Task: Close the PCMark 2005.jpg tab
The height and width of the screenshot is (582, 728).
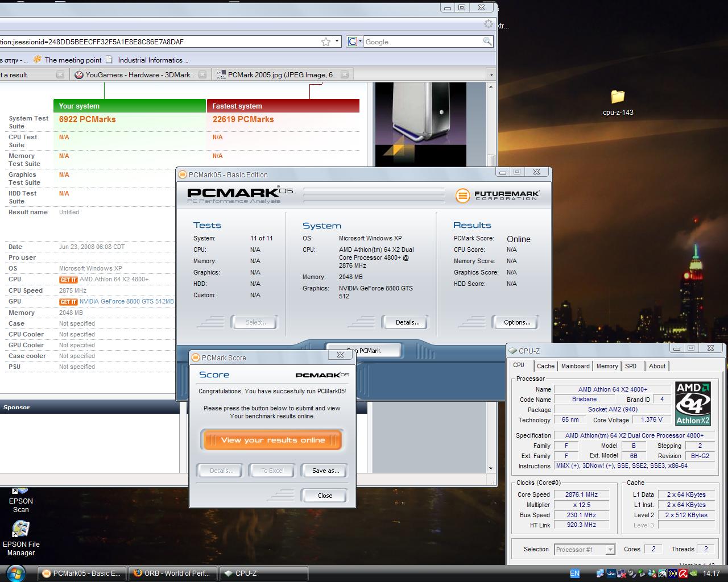Action: 345,74
